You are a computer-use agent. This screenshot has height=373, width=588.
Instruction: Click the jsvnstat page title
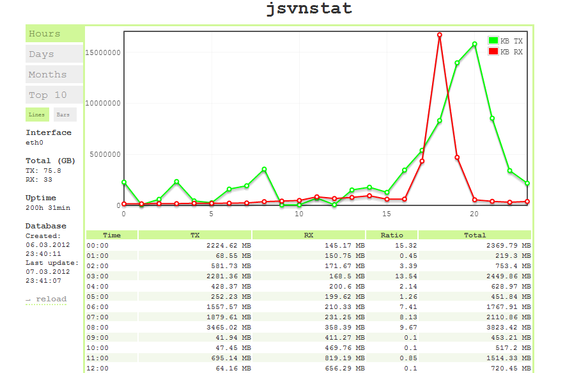[x=309, y=8]
